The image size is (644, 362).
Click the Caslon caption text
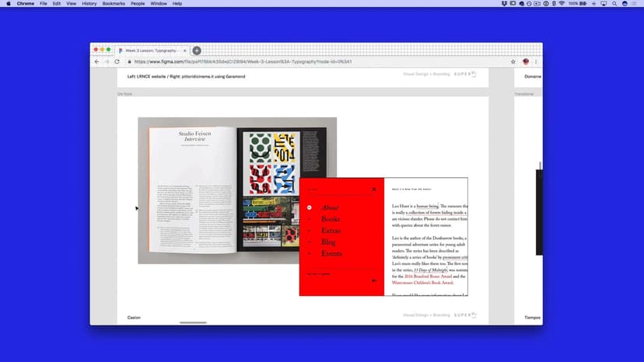point(134,318)
